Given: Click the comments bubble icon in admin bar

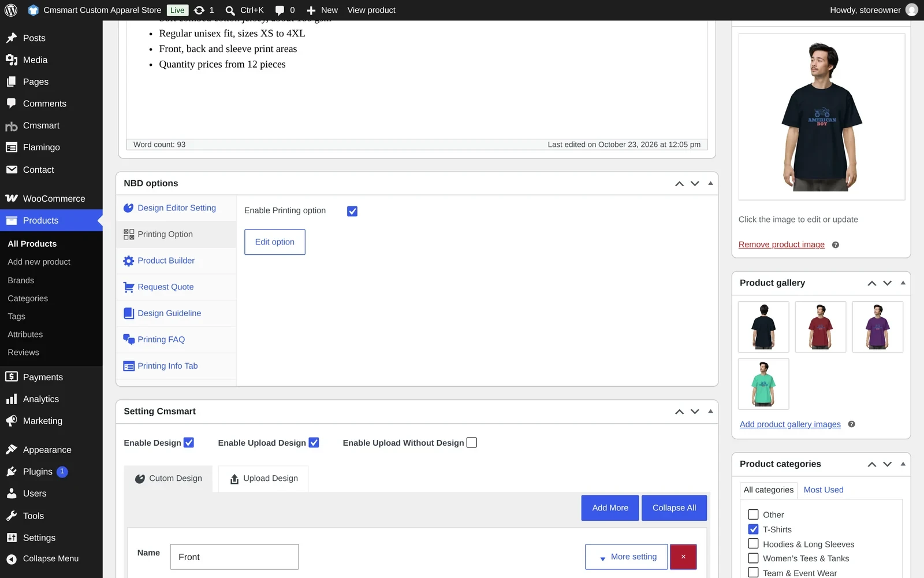Looking at the screenshot, I should (x=280, y=10).
